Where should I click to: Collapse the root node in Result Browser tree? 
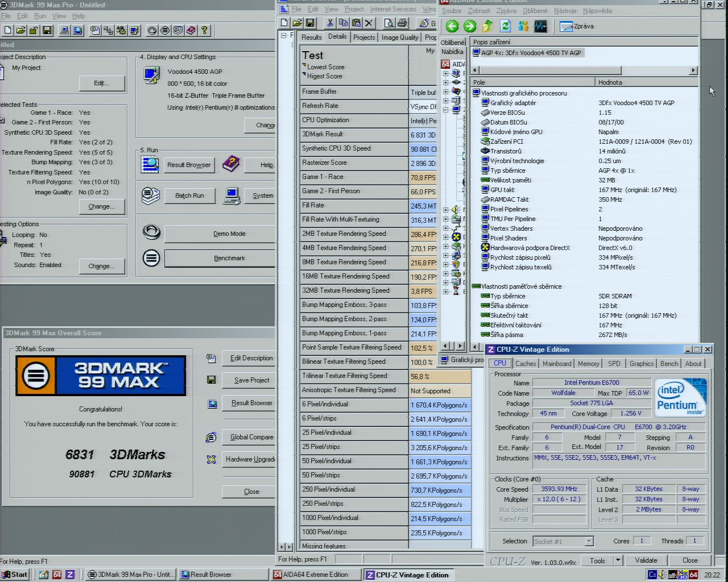pos(284,36)
